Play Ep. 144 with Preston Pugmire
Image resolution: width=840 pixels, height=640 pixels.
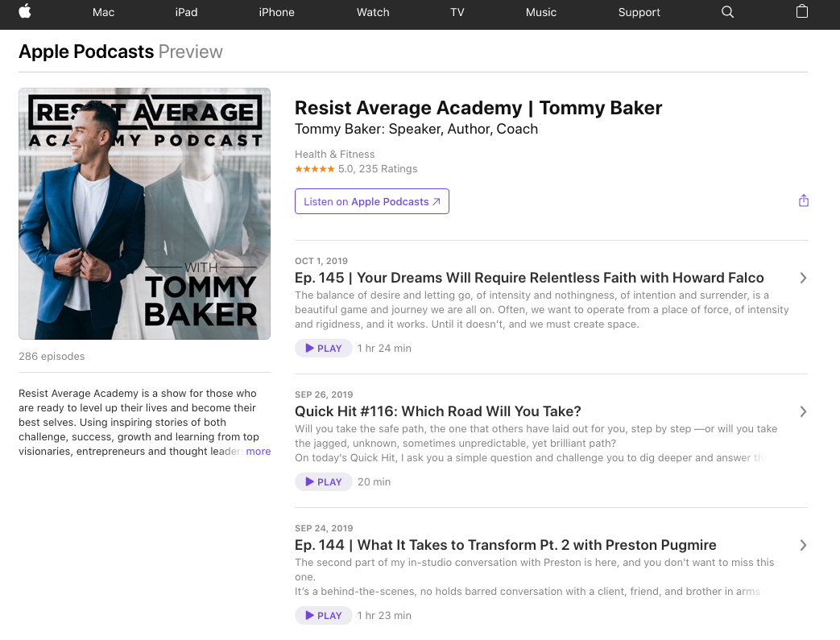point(323,616)
